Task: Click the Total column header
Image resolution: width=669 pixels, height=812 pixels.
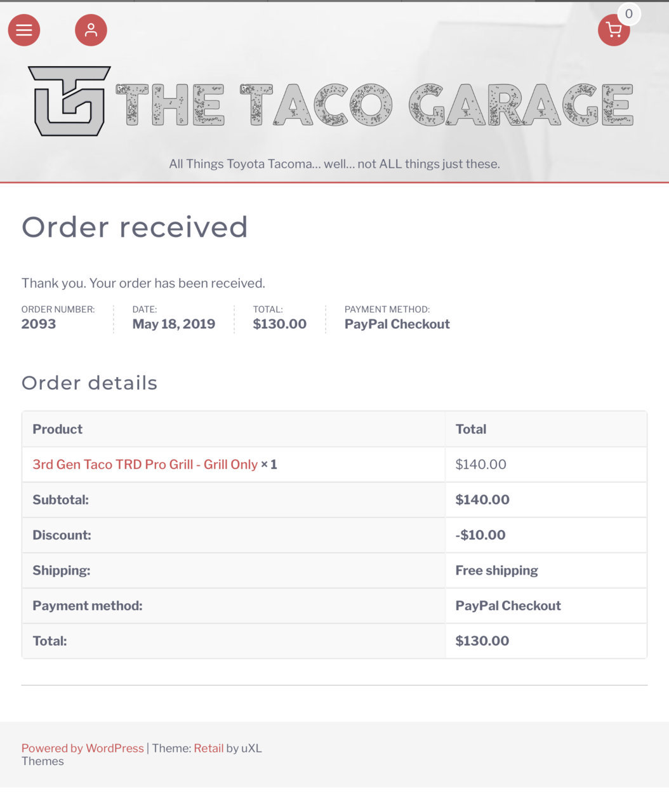Action: click(471, 429)
